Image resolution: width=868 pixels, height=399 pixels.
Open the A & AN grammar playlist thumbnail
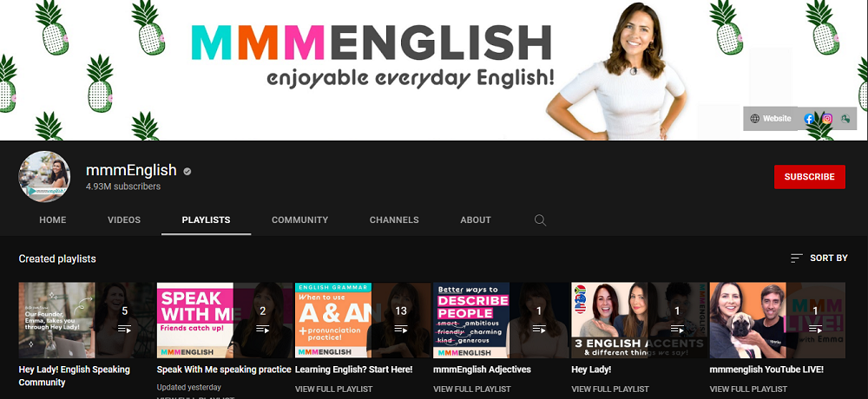click(x=363, y=320)
